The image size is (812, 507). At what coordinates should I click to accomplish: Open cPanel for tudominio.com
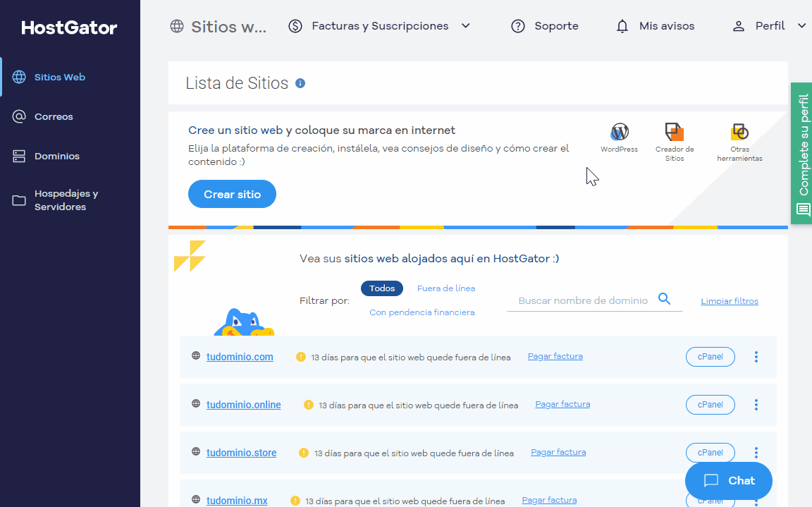(710, 357)
